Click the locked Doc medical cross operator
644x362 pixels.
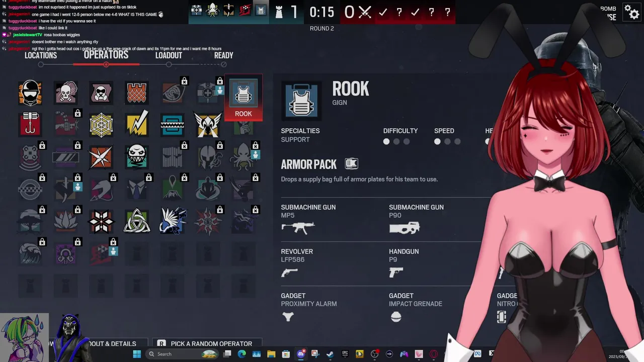[x=208, y=93]
